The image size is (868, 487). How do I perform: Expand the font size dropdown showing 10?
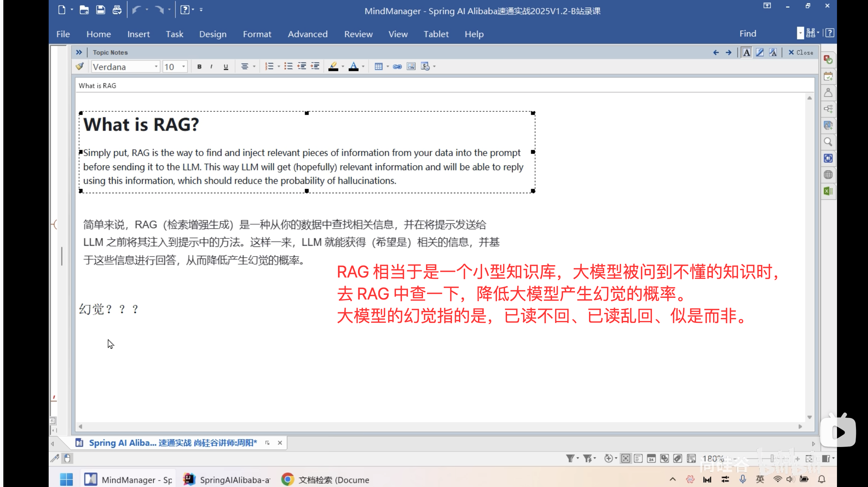point(183,66)
